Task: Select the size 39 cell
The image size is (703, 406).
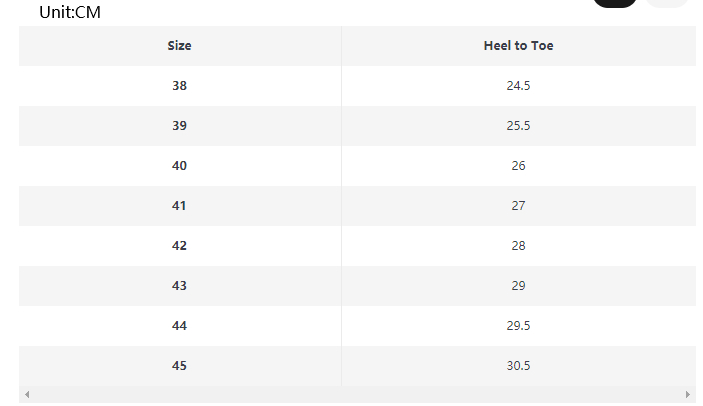Action: coord(180,126)
